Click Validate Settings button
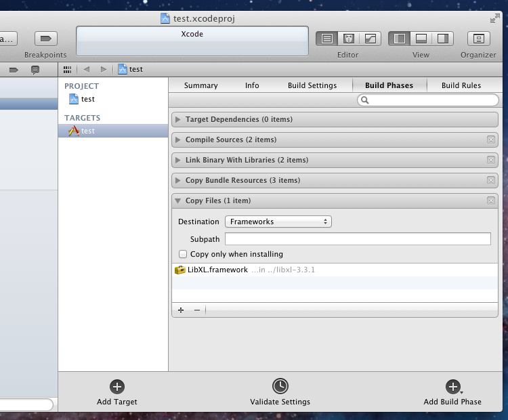Screen dimensions: 508x420 (x=280, y=392)
